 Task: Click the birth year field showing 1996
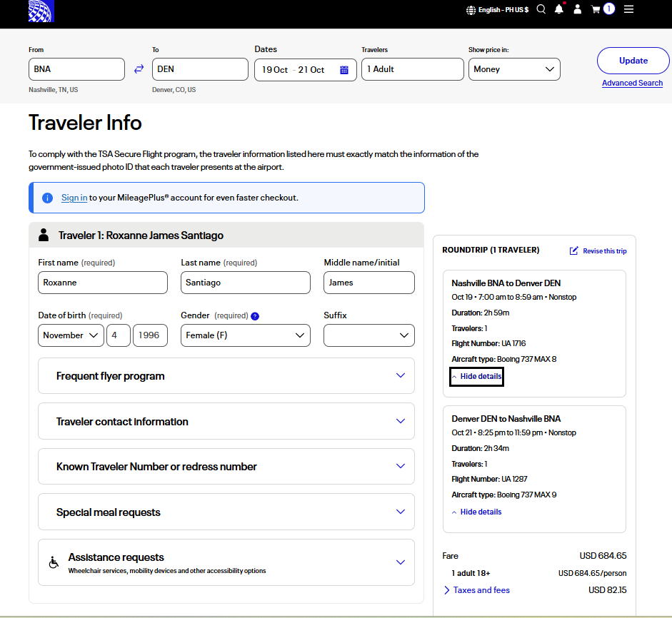[x=151, y=335]
